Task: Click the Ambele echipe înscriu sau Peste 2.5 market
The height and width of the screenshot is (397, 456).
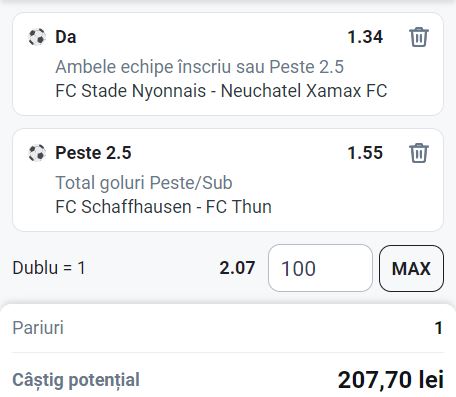Action: [x=200, y=67]
